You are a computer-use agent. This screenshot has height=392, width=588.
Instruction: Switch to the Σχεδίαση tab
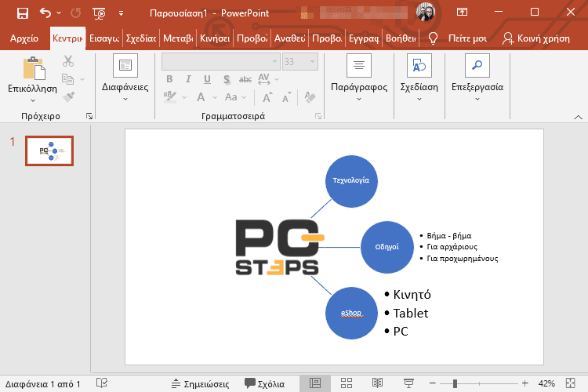click(141, 38)
